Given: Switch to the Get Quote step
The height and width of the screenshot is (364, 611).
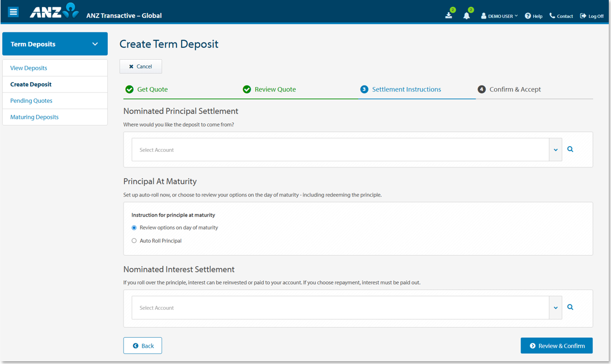Looking at the screenshot, I should click(146, 89).
